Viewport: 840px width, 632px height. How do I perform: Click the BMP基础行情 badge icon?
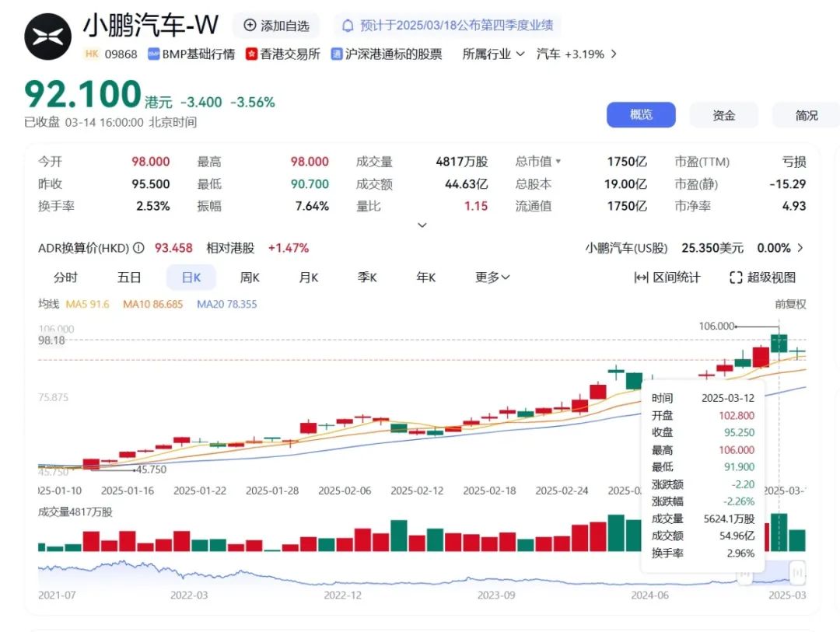coord(154,54)
